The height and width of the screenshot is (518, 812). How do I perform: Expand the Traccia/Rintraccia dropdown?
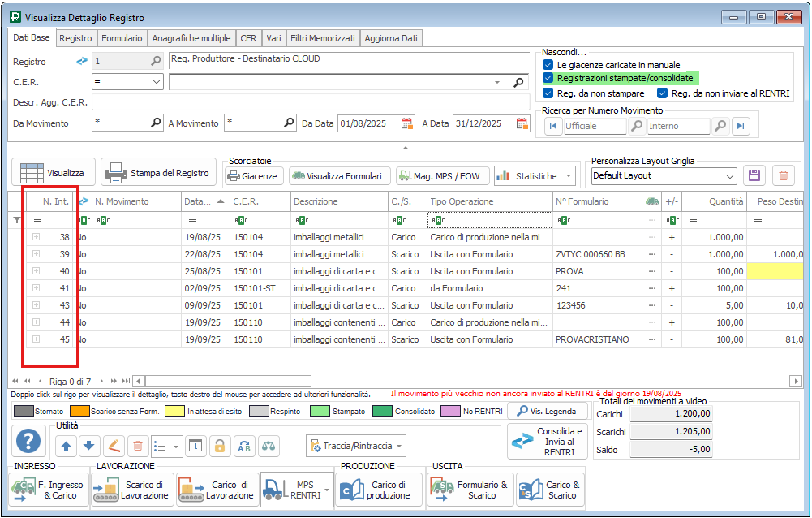(x=398, y=446)
